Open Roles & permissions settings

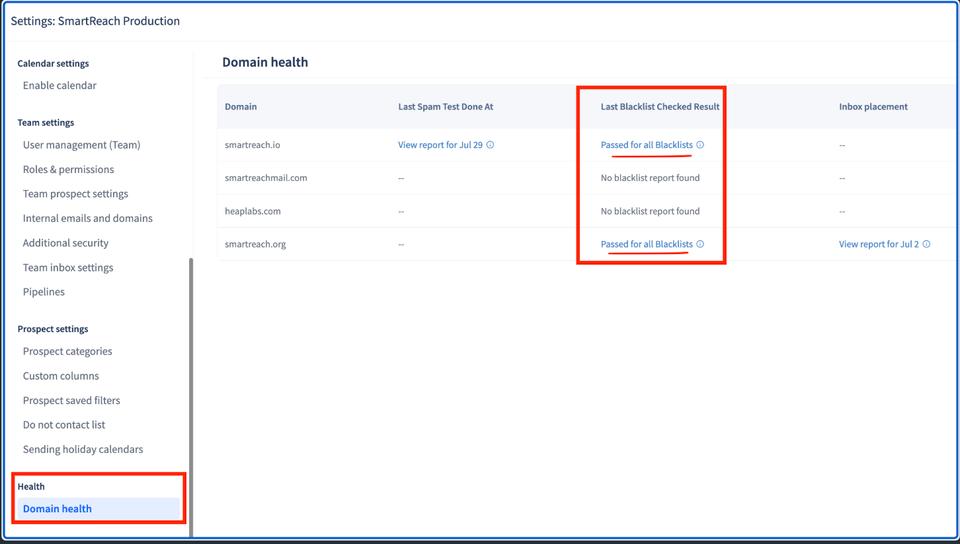tap(69, 170)
